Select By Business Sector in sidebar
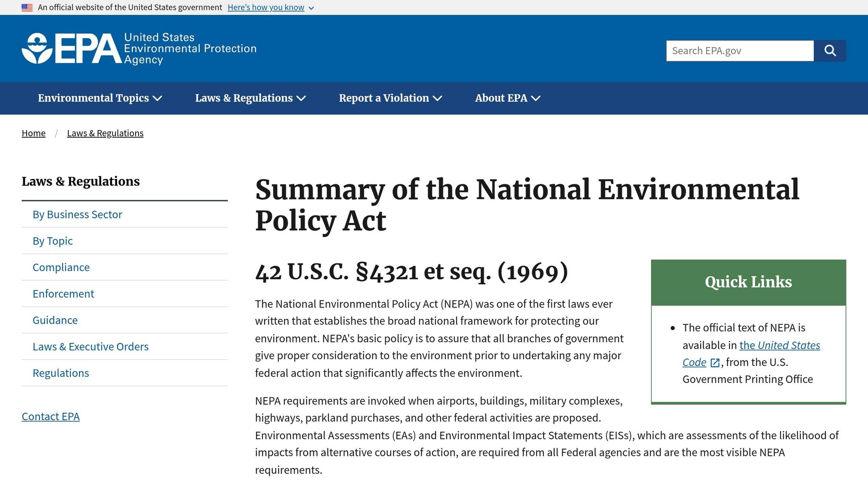This screenshot has height=488, width=868. pos(125,214)
